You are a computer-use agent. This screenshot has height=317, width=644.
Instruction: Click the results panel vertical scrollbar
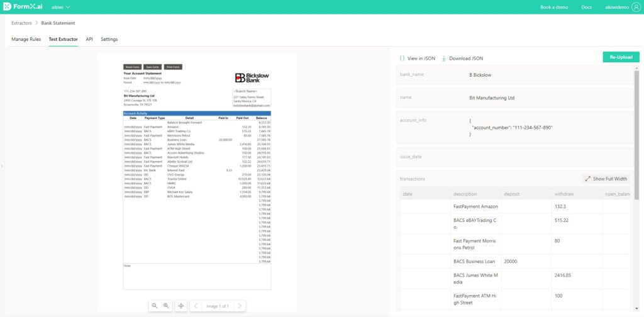pos(636,135)
